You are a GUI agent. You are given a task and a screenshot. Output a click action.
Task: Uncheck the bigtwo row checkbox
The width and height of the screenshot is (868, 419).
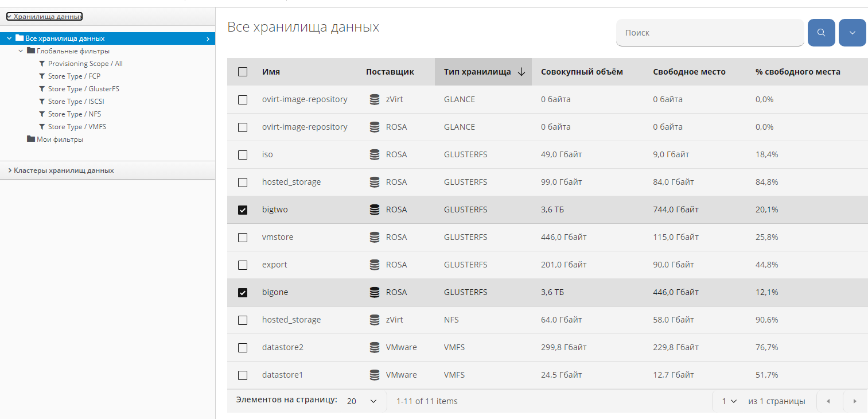click(243, 210)
